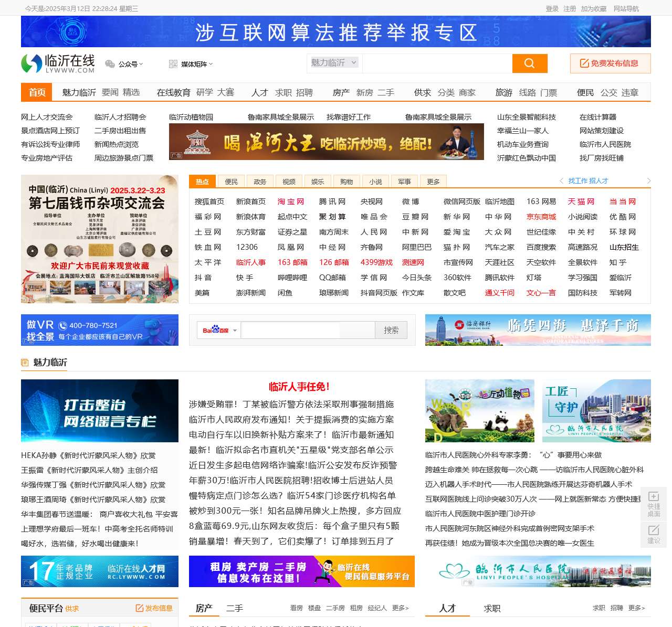Expand the 公众号 dropdown arrow

tap(141, 64)
